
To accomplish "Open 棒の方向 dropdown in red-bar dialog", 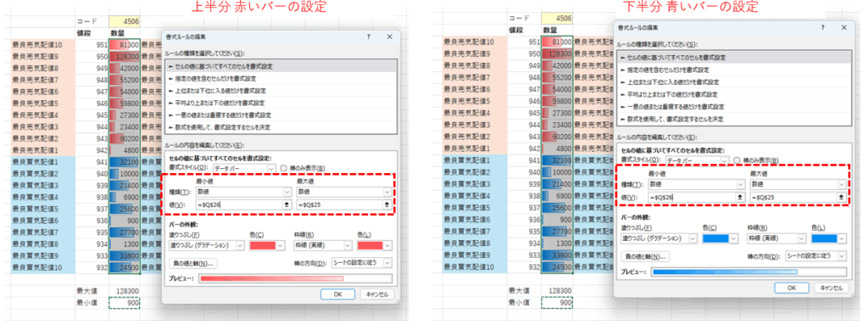I will 361,262.
